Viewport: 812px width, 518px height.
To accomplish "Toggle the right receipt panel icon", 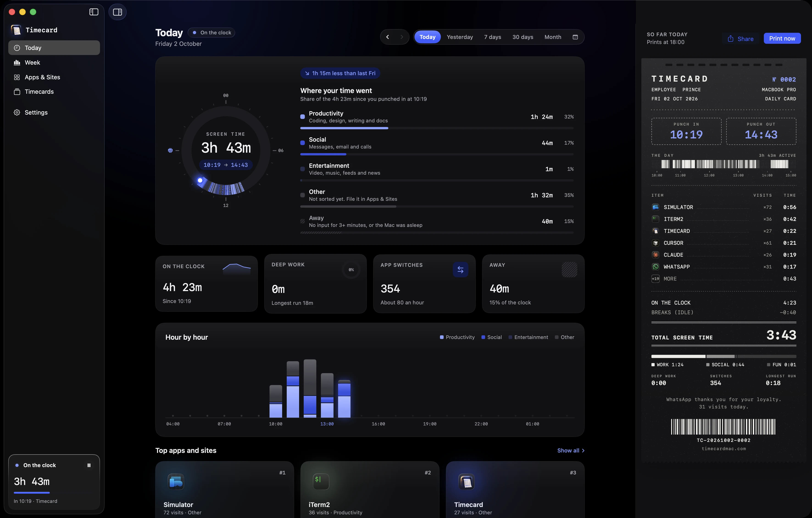I will pyautogui.click(x=117, y=12).
